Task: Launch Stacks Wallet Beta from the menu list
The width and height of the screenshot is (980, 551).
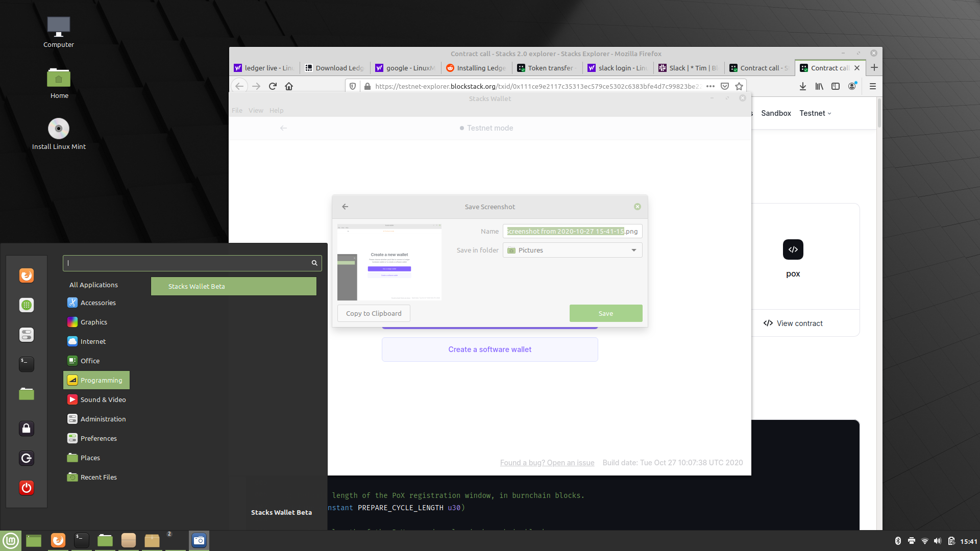Action: click(234, 286)
